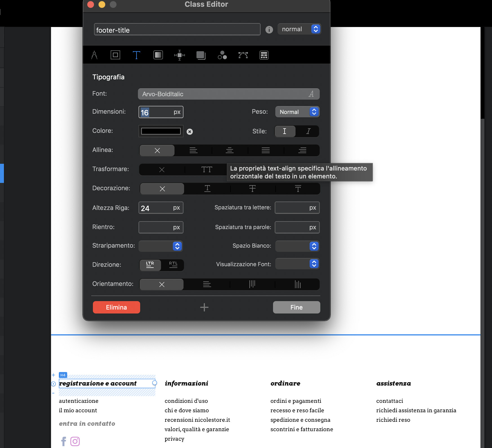This screenshot has height=448, width=492.
Task: Enable italic style toggle
Action: 308,131
